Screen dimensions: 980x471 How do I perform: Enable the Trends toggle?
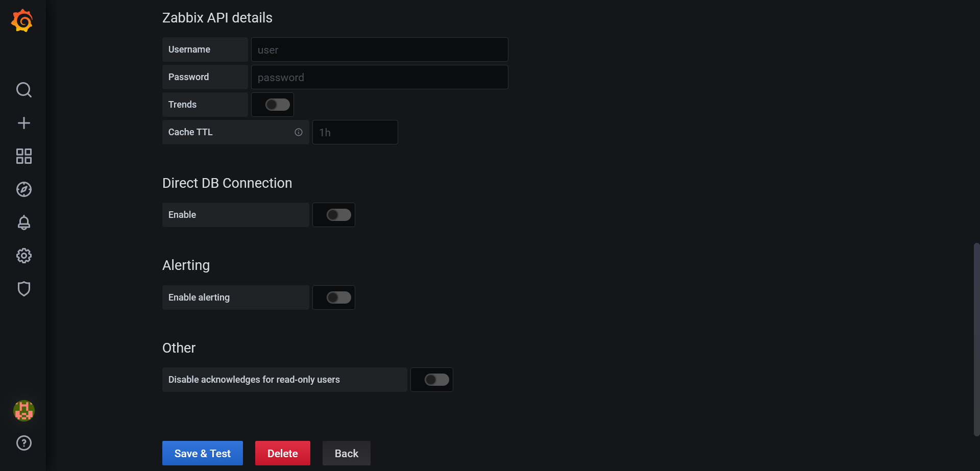tap(272, 104)
